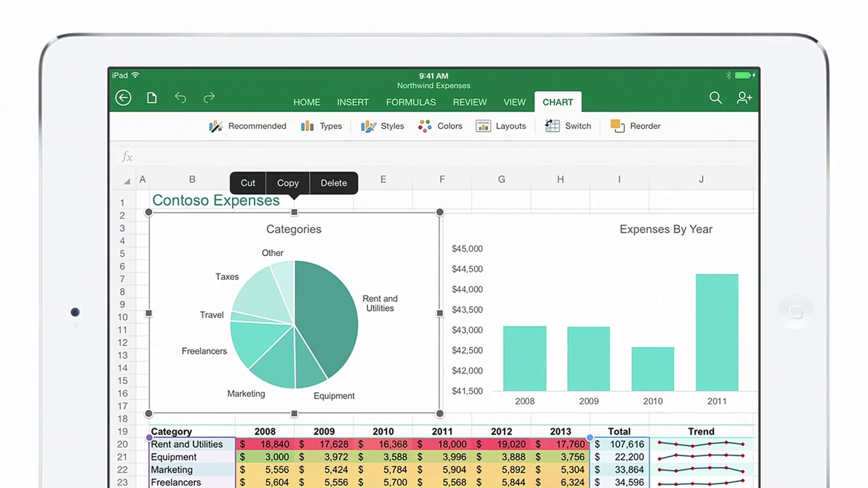Click the redo arrow icon
The width and height of the screenshot is (868, 488).
click(209, 98)
